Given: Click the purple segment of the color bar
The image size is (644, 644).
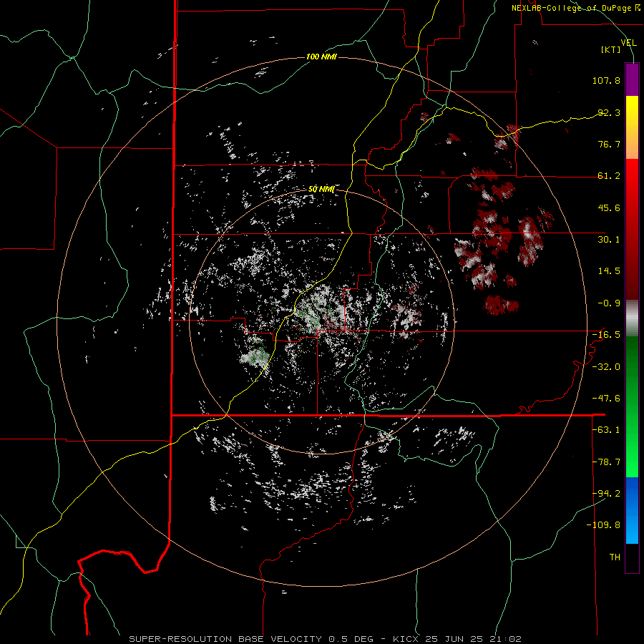Looking at the screenshot, I should pyautogui.click(x=632, y=79).
